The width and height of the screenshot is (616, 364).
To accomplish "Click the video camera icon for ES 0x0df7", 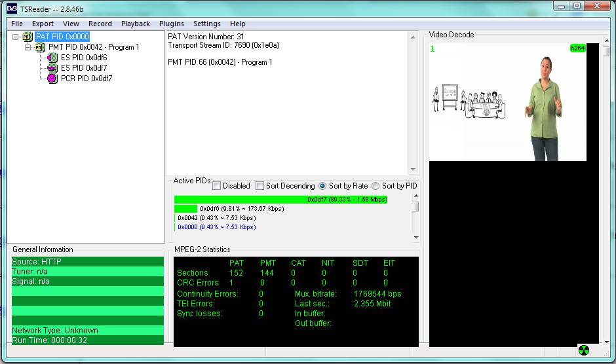I will click(52, 68).
